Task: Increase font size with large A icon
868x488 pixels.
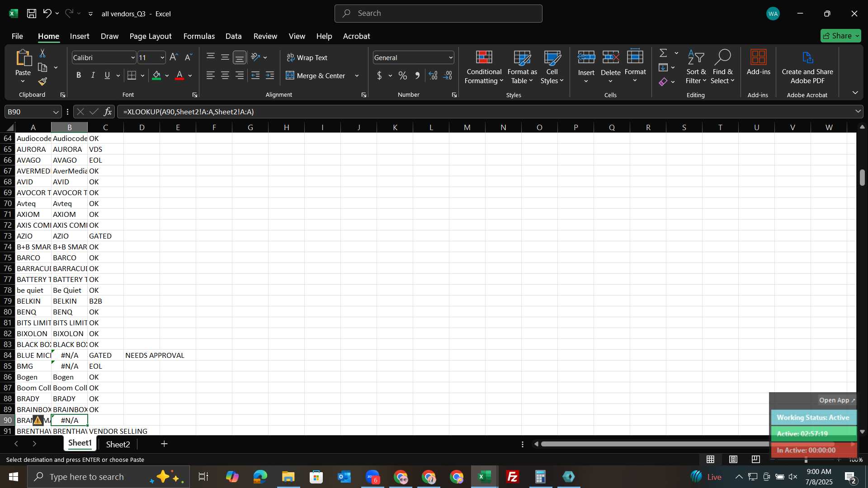Action: point(174,57)
